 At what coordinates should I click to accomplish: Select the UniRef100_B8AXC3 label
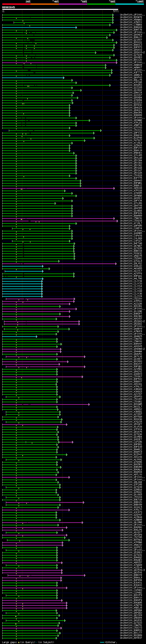(x=131, y=45)
